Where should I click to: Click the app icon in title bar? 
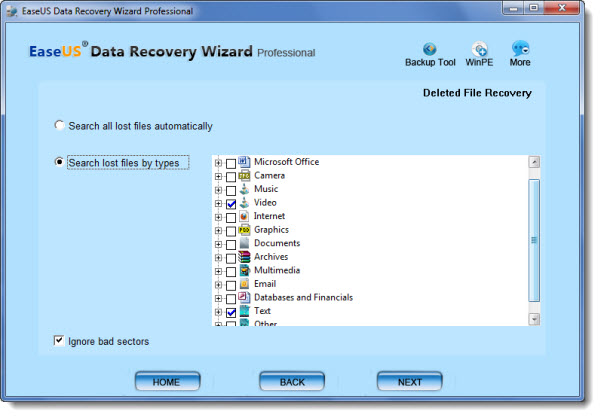point(12,11)
